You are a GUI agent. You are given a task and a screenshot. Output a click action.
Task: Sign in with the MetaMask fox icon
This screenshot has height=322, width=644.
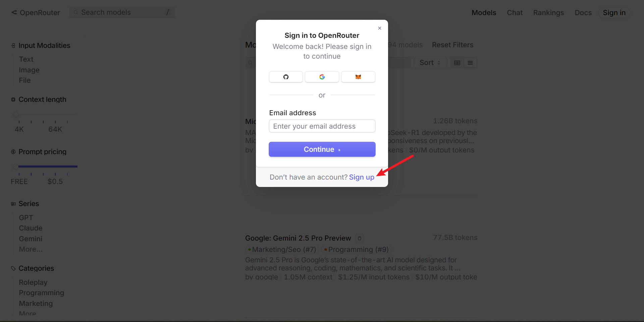point(358,77)
